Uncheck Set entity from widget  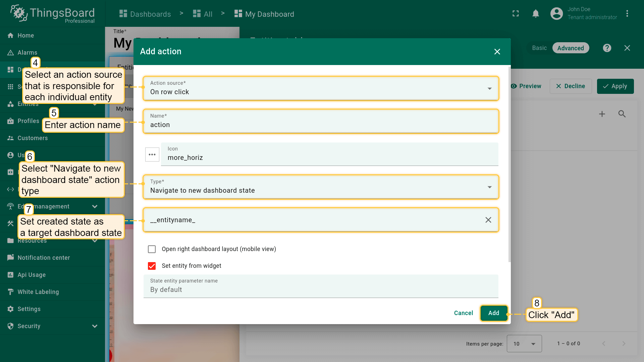pos(152,266)
